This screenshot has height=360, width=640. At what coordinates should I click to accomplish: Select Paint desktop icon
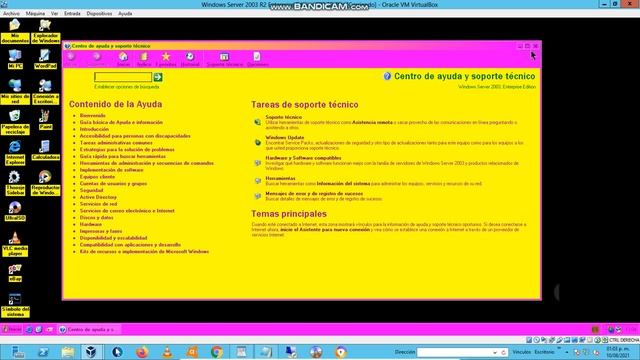pyautogui.click(x=45, y=120)
